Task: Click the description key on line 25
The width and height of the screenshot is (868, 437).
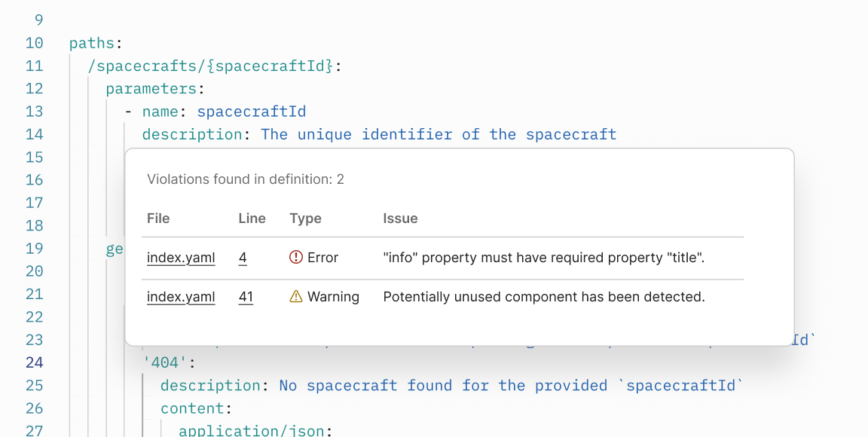Action: 210,385
